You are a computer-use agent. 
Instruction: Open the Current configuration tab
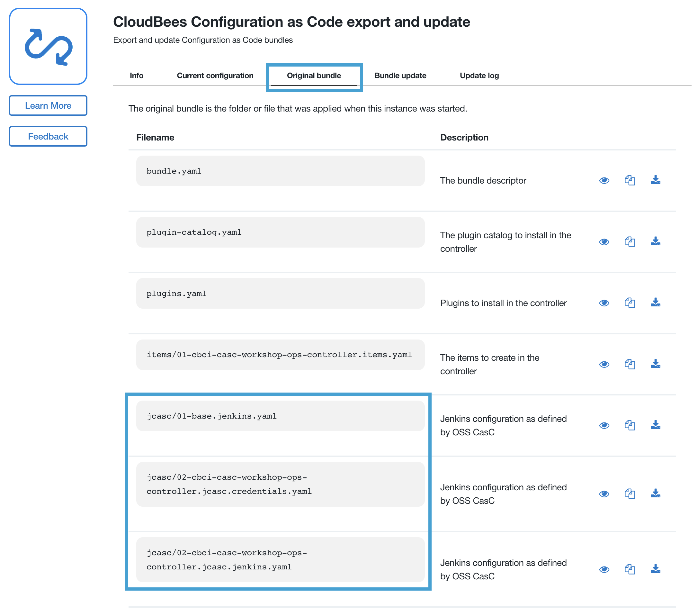(215, 76)
